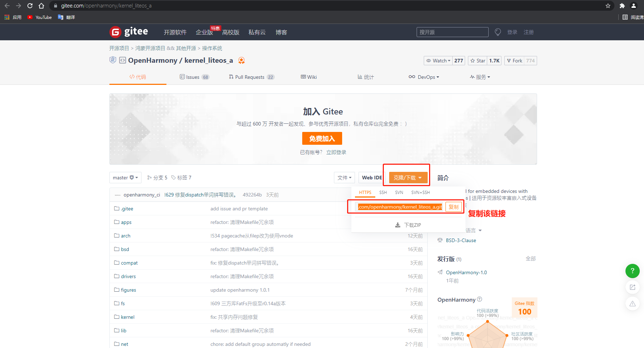Reload the page
This screenshot has width=644, height=348.
click(x=30, y=6)
